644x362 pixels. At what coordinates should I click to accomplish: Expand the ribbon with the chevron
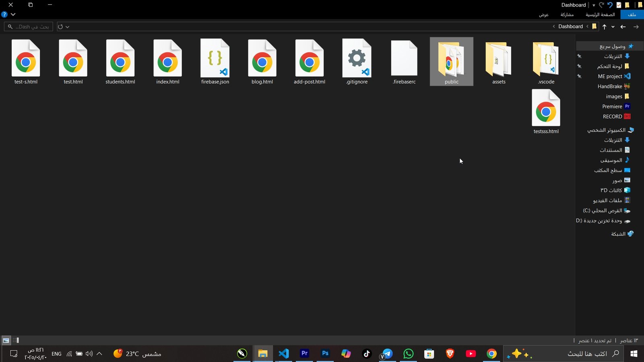click(x=13, y=14)
